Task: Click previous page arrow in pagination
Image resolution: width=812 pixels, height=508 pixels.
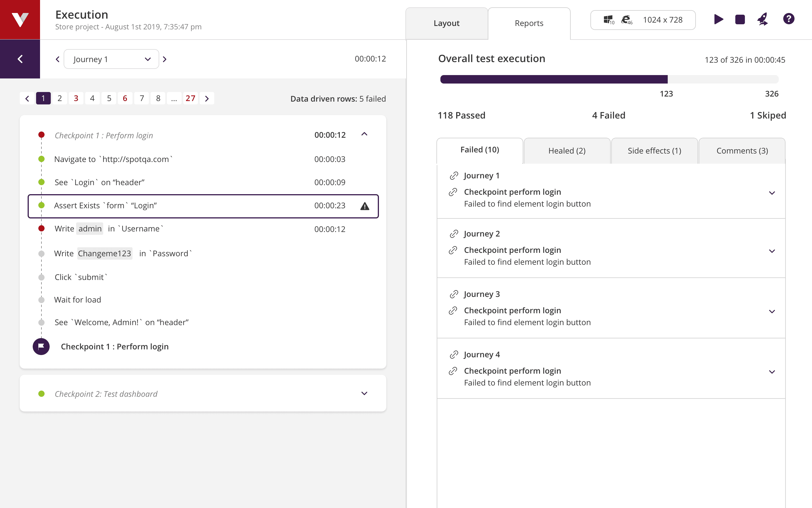Action: pyautogui.click(x=27, y=98)
